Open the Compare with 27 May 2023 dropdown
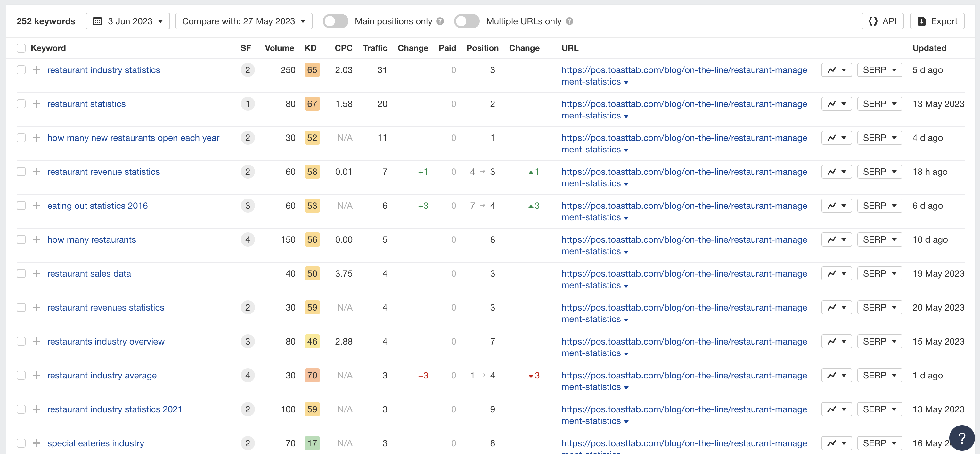Screen dimensions: 980x454 pos(244,21)
